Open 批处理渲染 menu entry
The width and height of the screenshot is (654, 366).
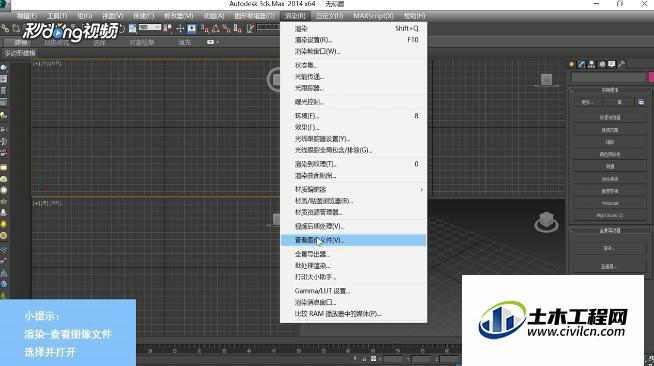click(353, 266)
